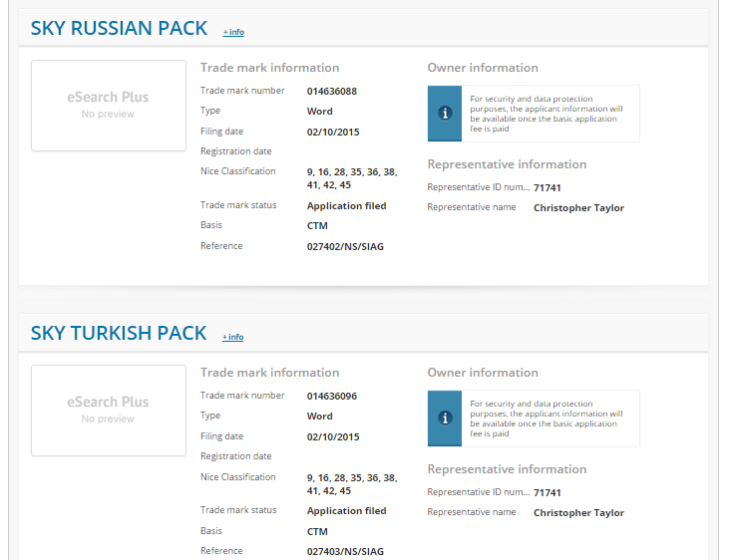Select trade mark number 014636096

pos(332,397)
